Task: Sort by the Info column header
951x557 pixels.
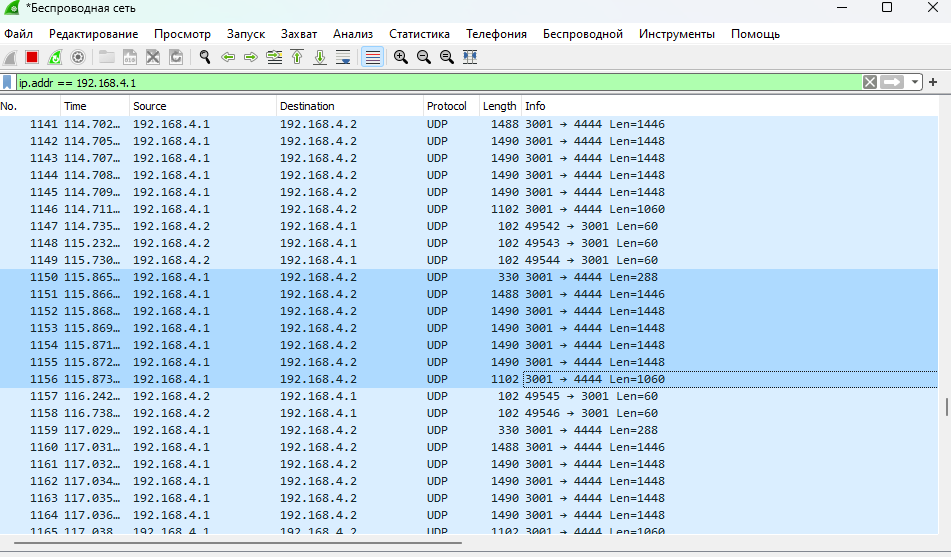Action: point(730,106)
